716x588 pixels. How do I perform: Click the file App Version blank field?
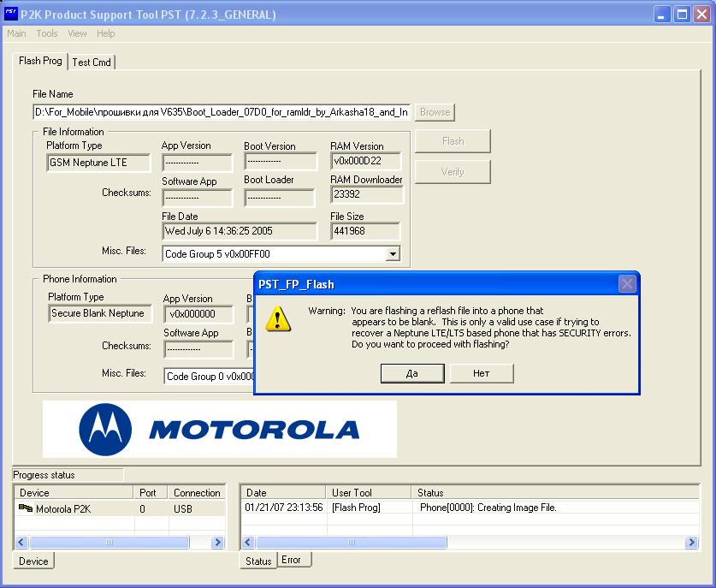(x=198, y=163)
